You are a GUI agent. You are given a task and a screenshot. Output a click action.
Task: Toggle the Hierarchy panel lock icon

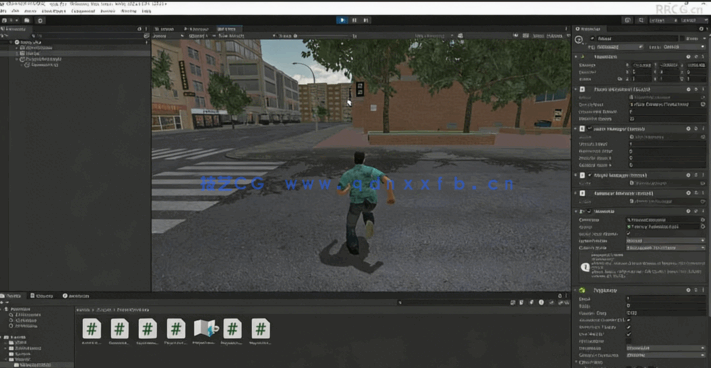pyautogui.click(x=140, y=29)
